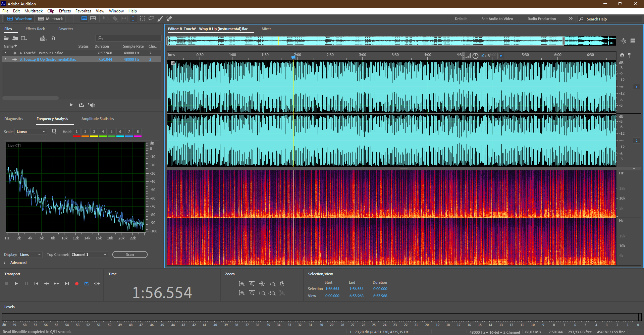Click the playhead marker on the timeline
This screenshot has height=335, width=644.
[293, 57]
